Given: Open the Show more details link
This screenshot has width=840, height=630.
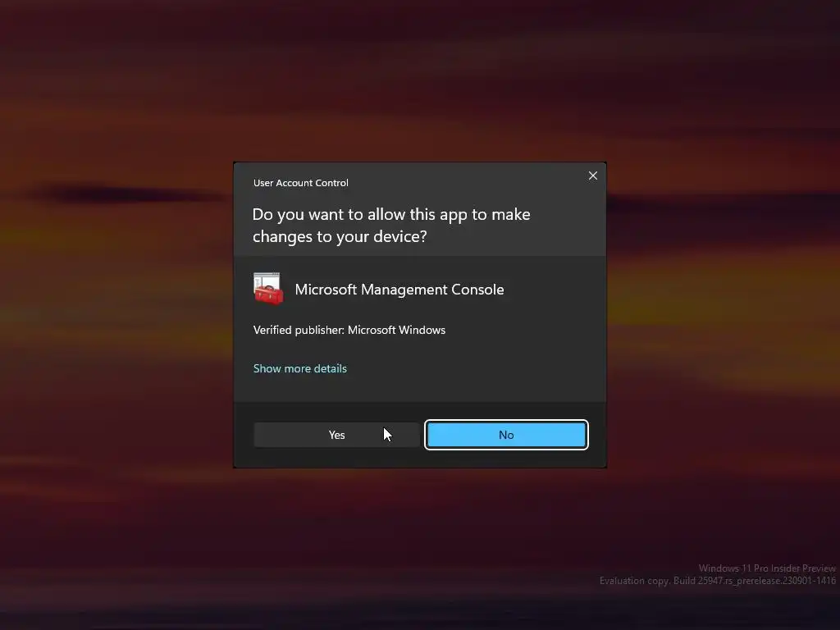Looking at the screenshot, I should 300,368.
